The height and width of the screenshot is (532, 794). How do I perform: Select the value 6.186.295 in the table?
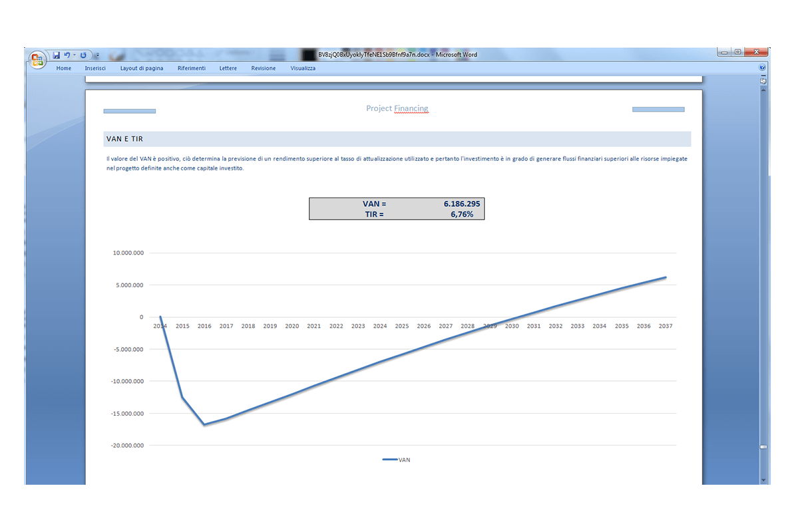point(462,204)
